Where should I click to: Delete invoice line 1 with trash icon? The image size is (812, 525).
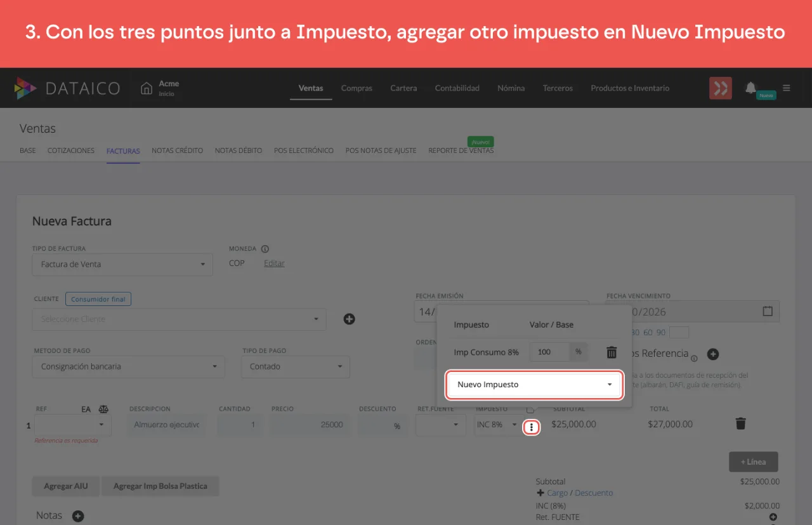740,423
